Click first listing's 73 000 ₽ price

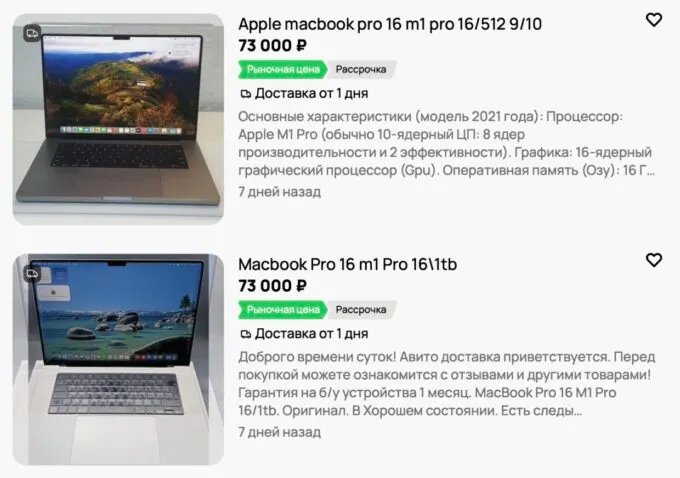272,46
